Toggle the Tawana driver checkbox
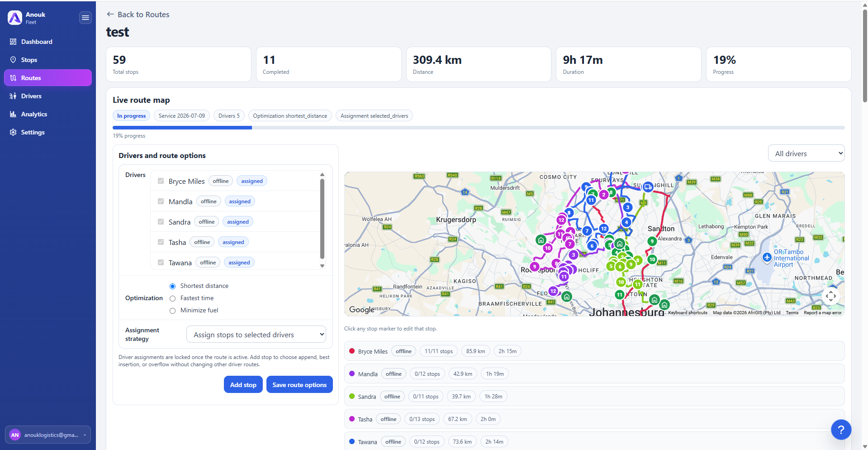This screenshot has height=450, width=868. tap(161, 263)
